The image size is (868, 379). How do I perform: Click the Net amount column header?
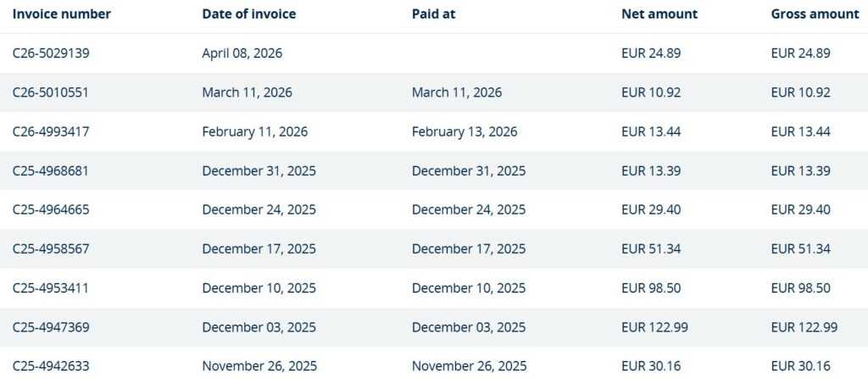pos(659,14)
